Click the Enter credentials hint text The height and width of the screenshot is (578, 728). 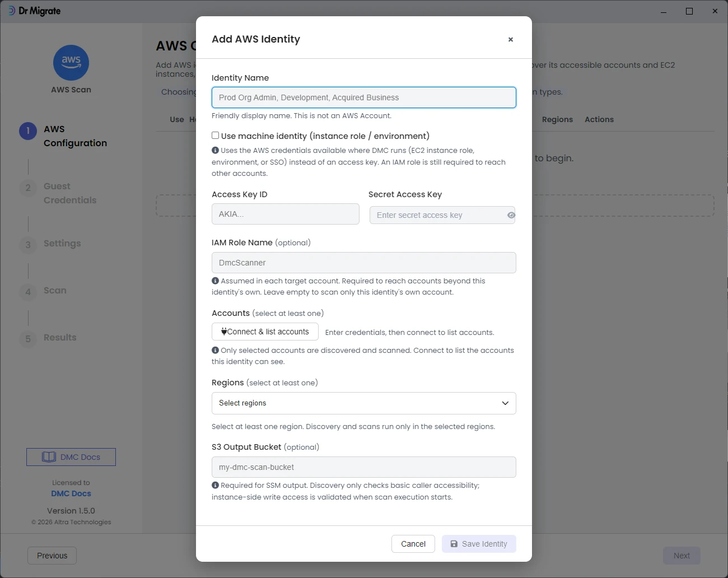point(410,332)
